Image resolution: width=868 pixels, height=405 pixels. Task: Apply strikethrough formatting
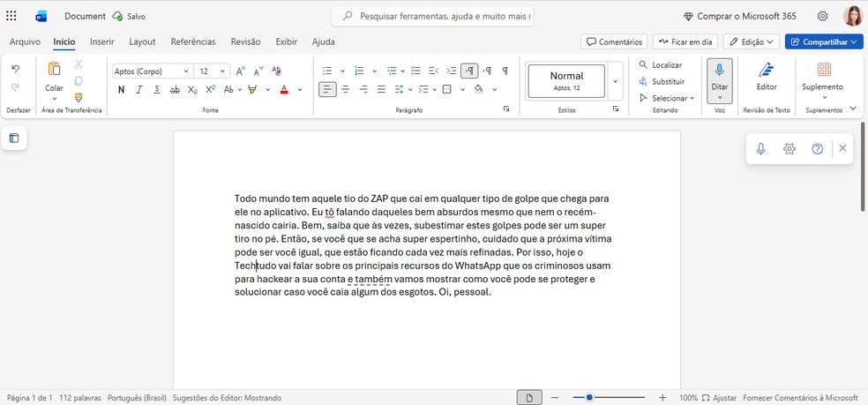(175, 89)
